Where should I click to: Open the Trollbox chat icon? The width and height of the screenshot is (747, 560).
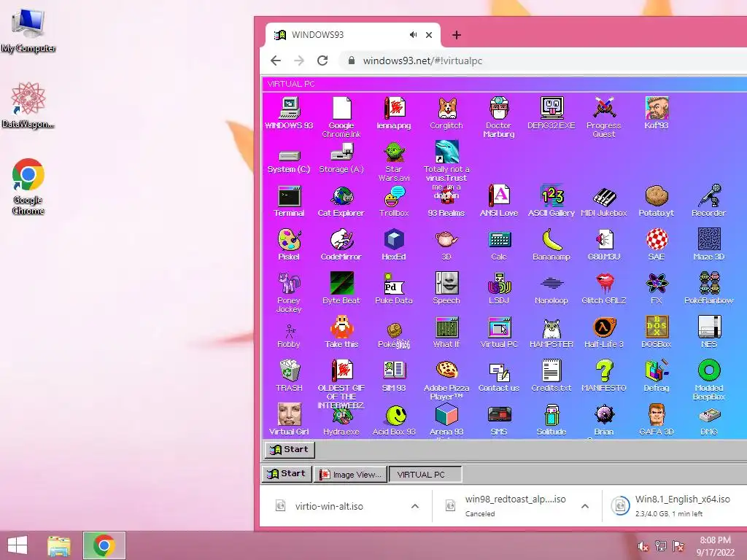pyautogui.click(x=394, y=201)
